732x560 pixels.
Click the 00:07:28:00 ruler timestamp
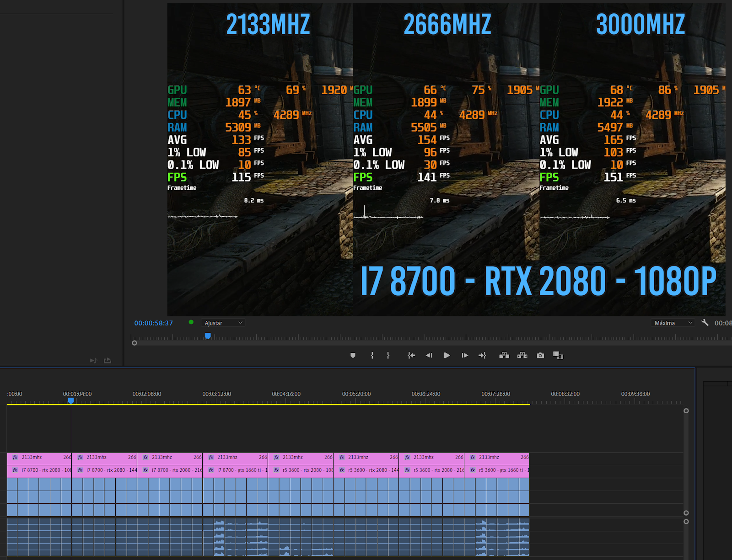click(x=496, y=394)
